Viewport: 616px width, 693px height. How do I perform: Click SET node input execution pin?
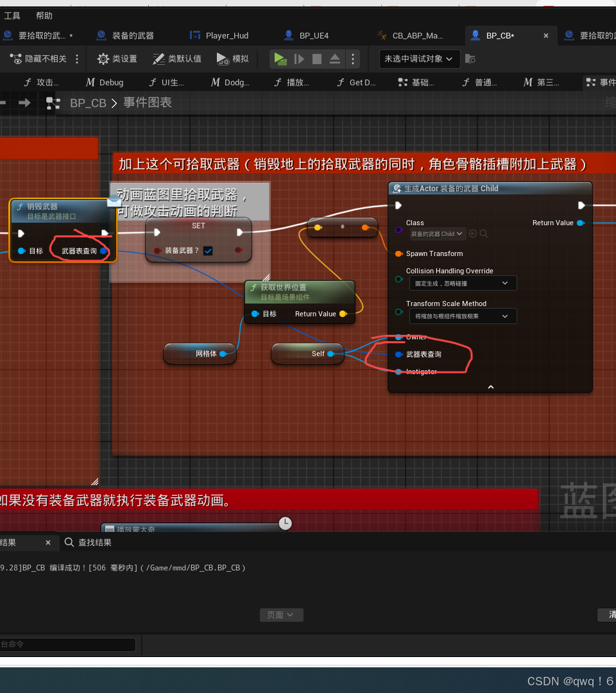click(157, 232)
